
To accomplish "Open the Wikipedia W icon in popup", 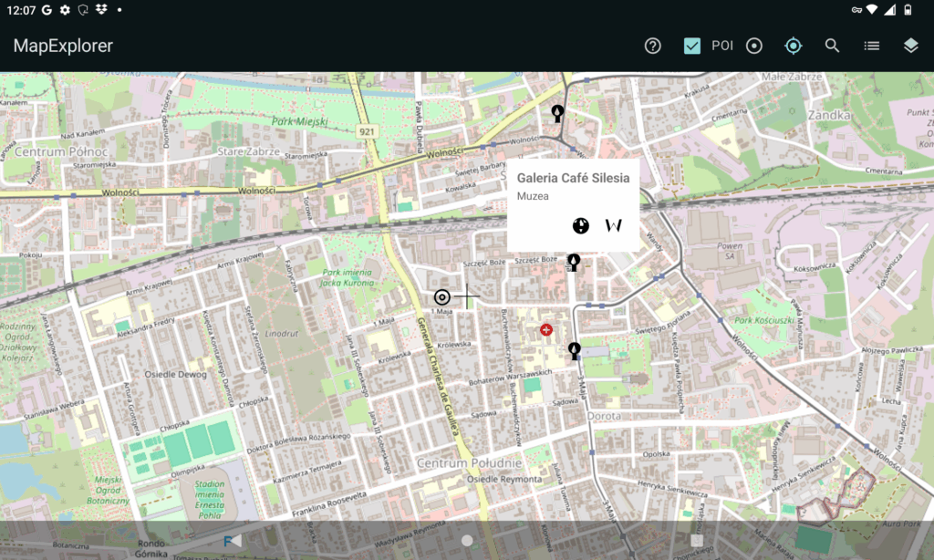I will coord(614,225).
